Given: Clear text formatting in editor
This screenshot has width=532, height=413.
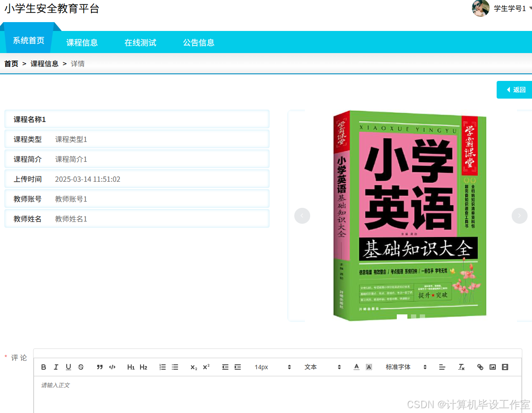Looking at the screenshot, I should pyautogui.click(x=461, y=367).
